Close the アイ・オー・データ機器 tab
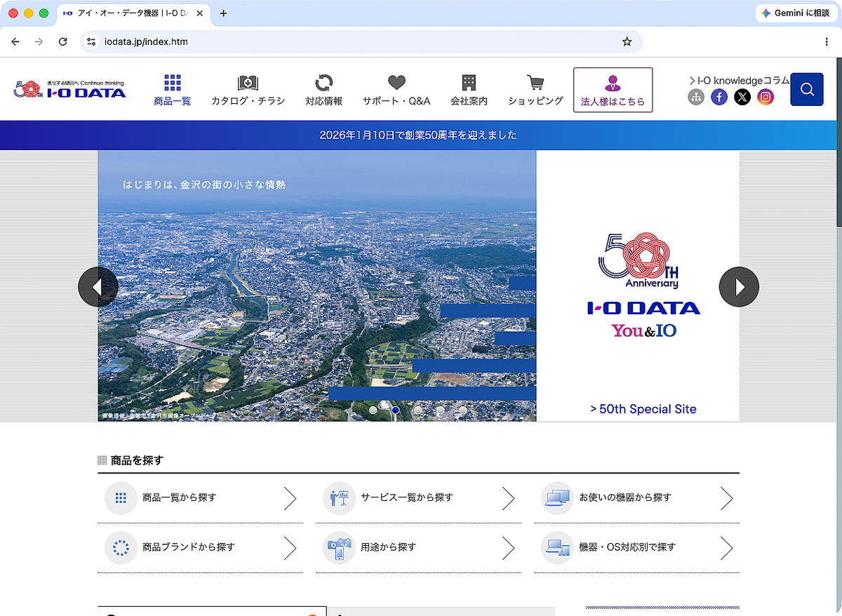842x616 pixels. tap(200, 13)
